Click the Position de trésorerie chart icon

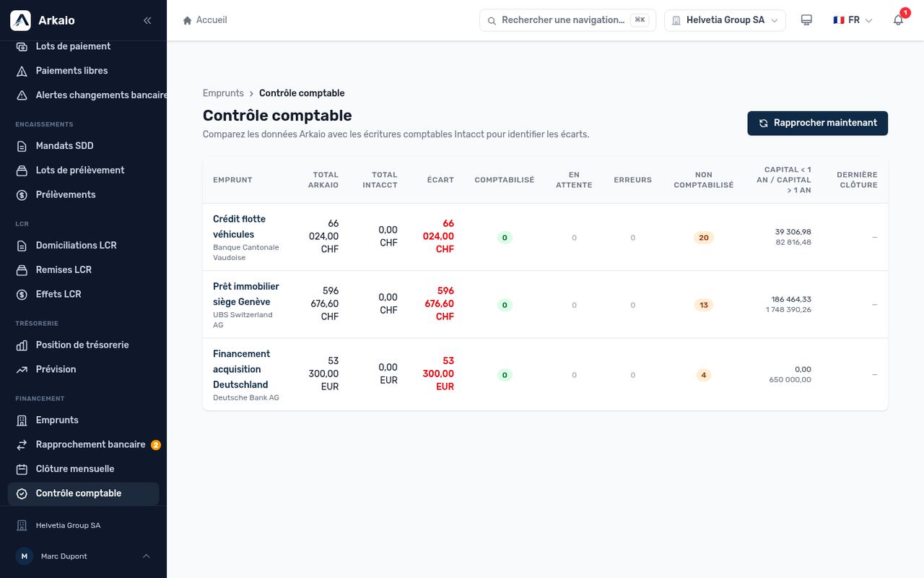tap(22, 345)
